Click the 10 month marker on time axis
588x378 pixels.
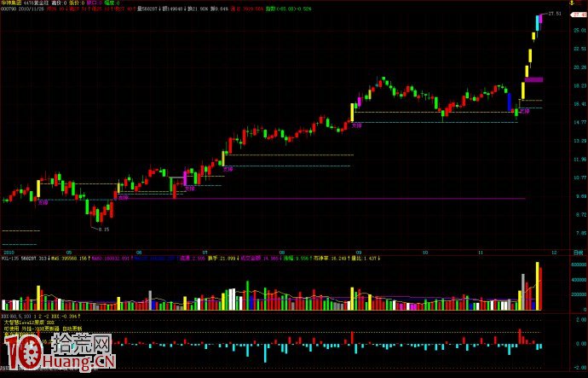pyautogui.click(x=425, y=253)
